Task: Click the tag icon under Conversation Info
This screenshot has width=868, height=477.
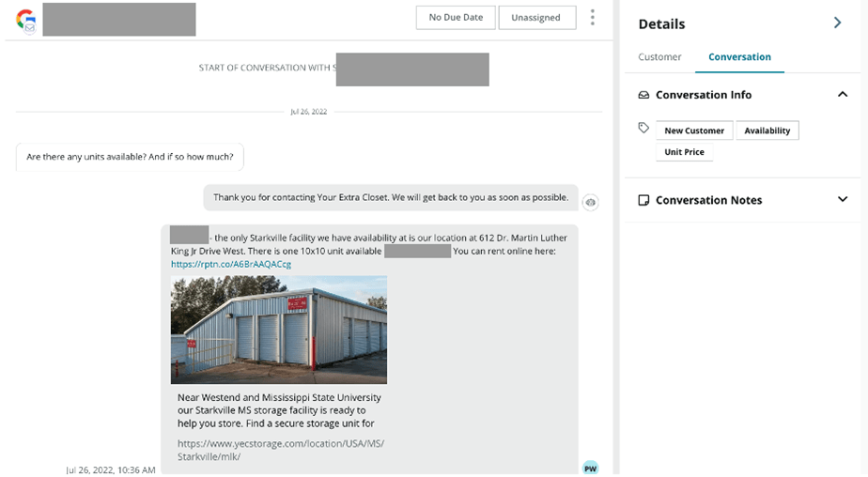Action: 643,129
